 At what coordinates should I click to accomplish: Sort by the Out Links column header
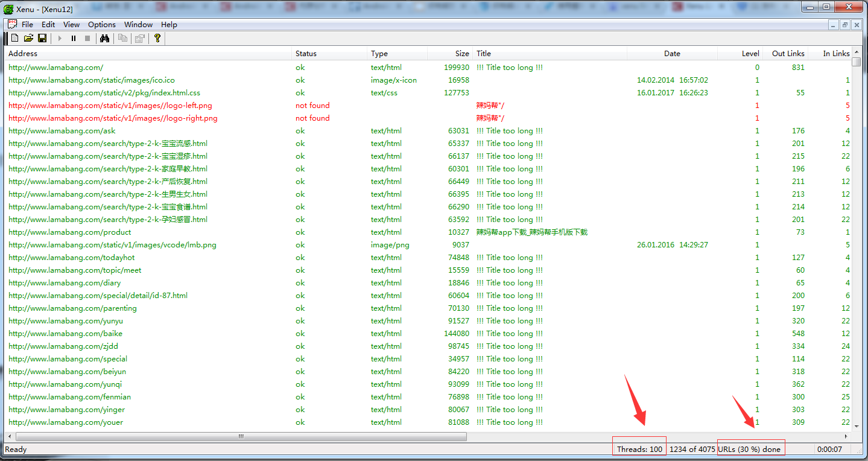785,53
